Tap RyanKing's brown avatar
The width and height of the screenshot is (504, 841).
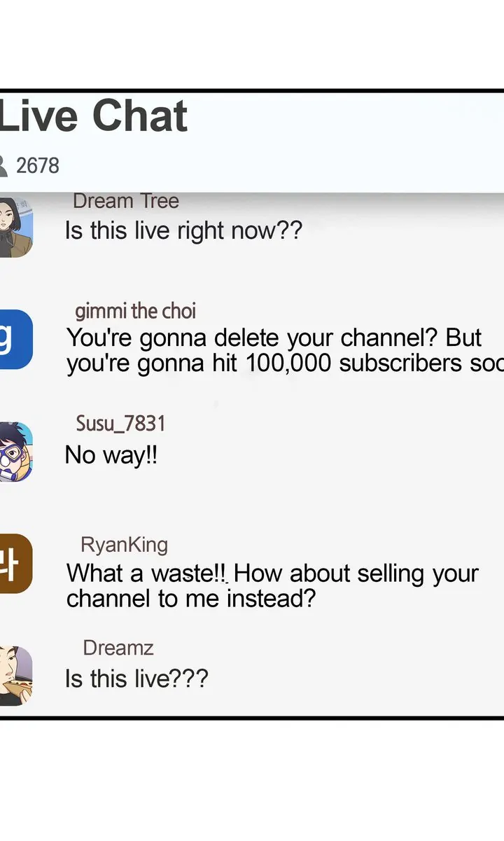click(x=16, y=563)
